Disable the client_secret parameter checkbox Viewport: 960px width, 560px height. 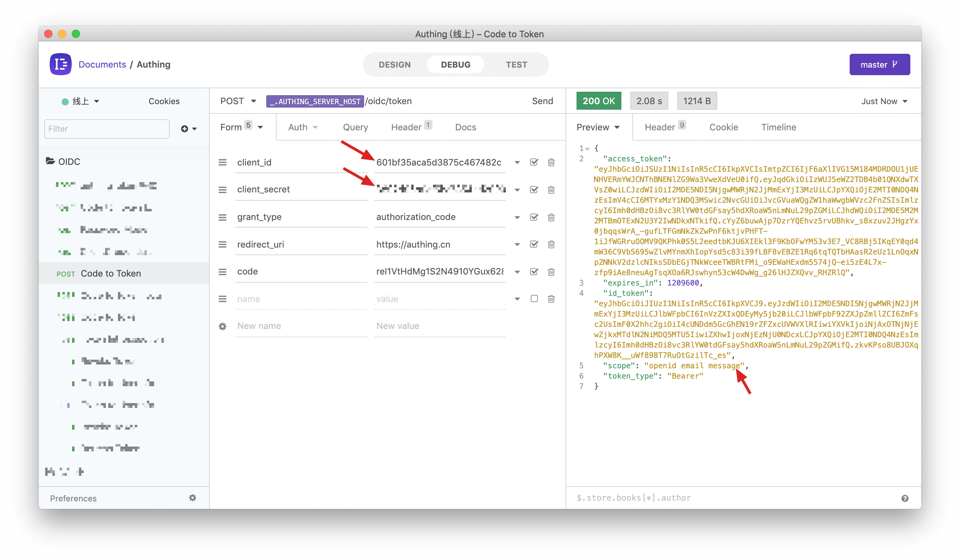[x=534, y=189]
